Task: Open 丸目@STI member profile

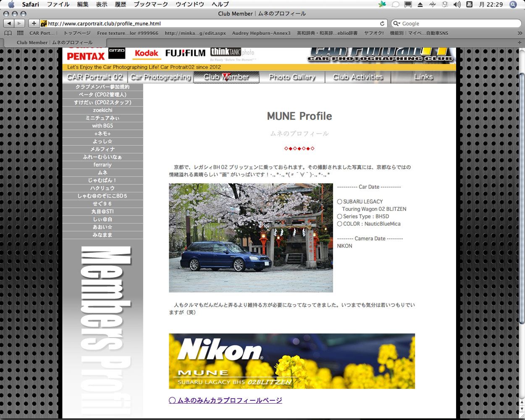Action: tap(102, 211)
